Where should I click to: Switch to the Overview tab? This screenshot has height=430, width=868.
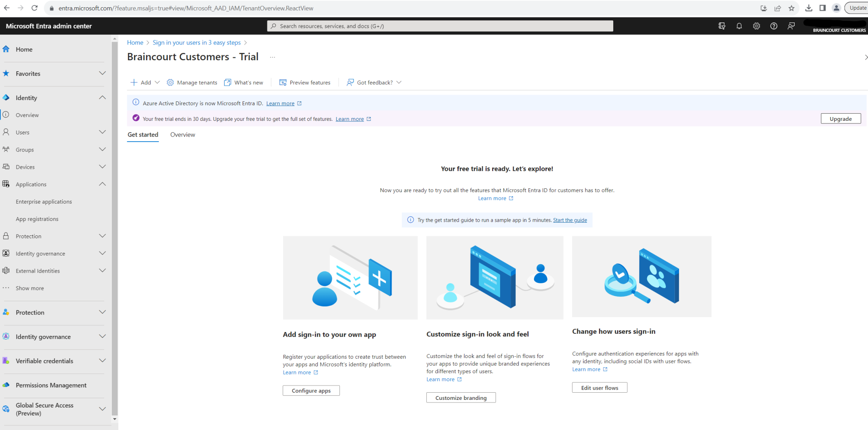182,134
